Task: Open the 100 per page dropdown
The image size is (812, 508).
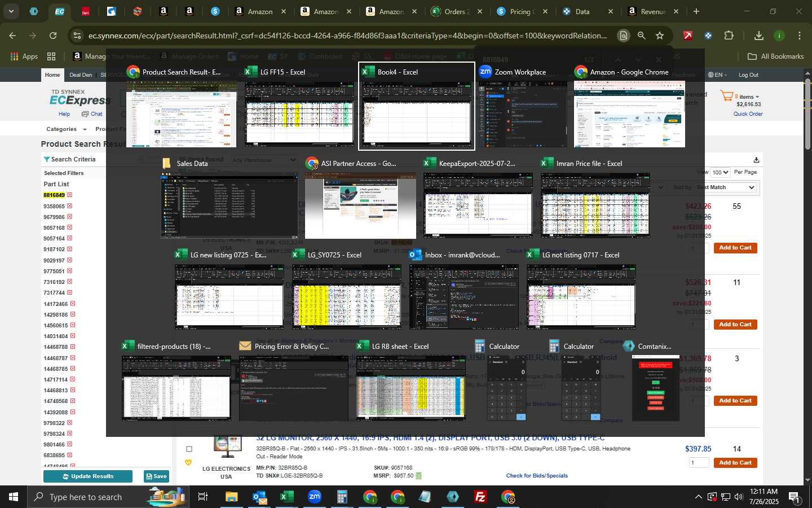Action: [x=720, y=172]
